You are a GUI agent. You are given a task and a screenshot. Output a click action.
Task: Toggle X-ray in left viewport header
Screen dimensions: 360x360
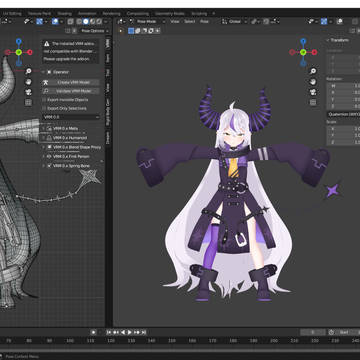point(70,21)
